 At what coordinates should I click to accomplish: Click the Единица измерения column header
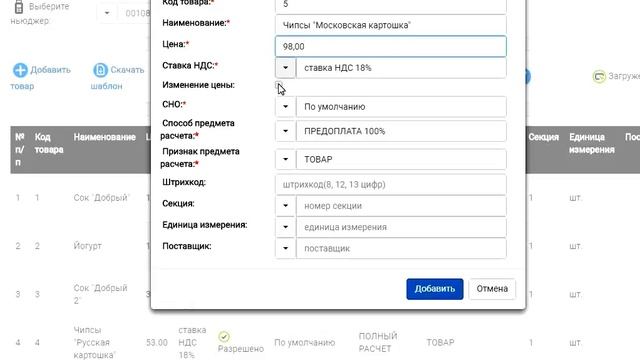(x=592, y=143)
